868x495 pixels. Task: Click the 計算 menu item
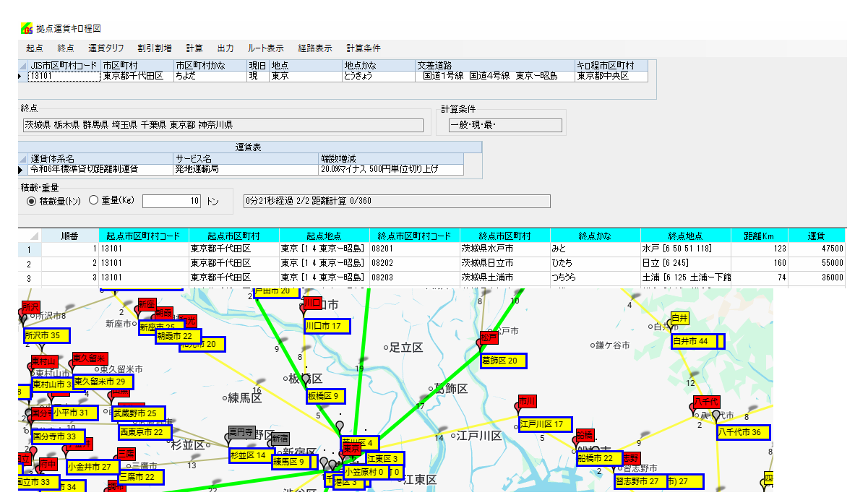pyautogui.click(x=194, y=48)
